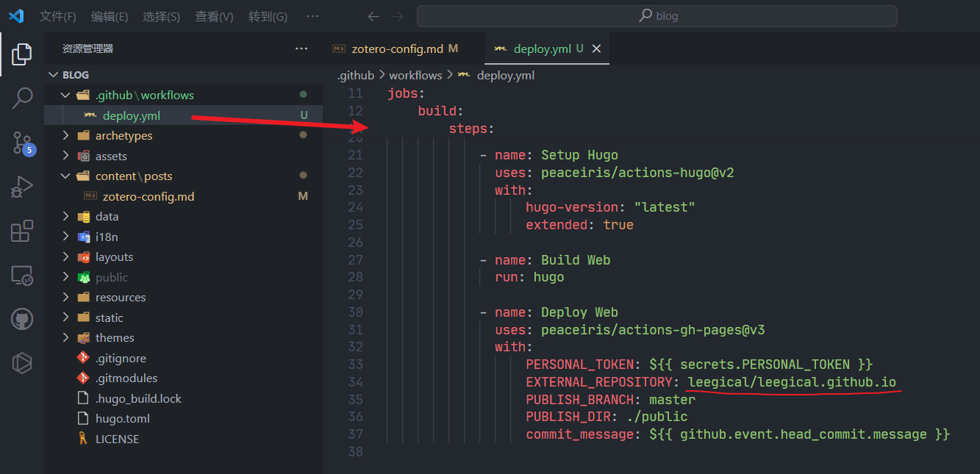Open the Run and Debug view
Viewport: 980px width, 474px height.
21,186
